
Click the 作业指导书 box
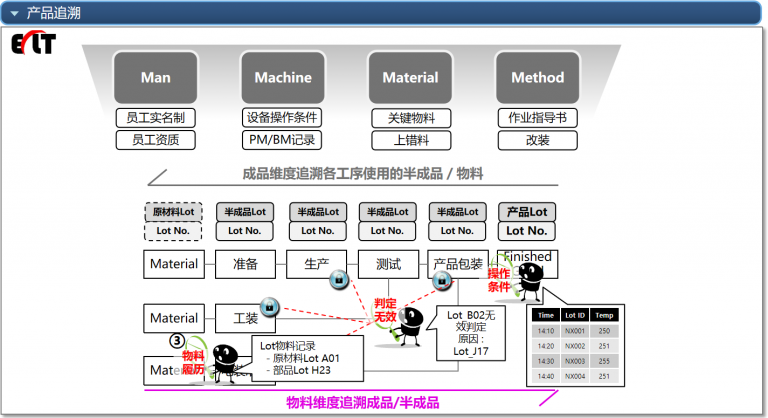click(x=538, y=118)
